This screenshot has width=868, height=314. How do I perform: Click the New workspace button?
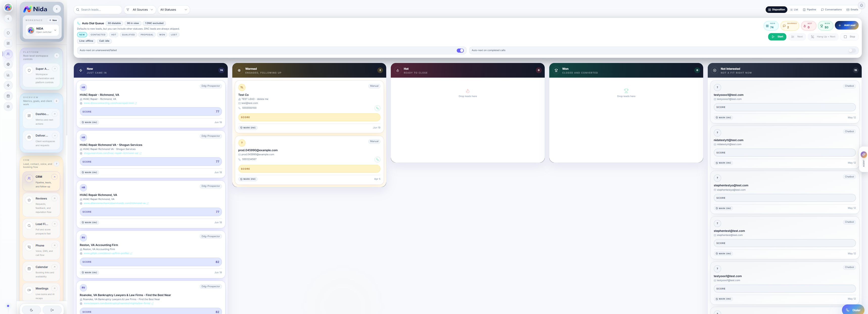pyautogui.click(x=53, y=20)
